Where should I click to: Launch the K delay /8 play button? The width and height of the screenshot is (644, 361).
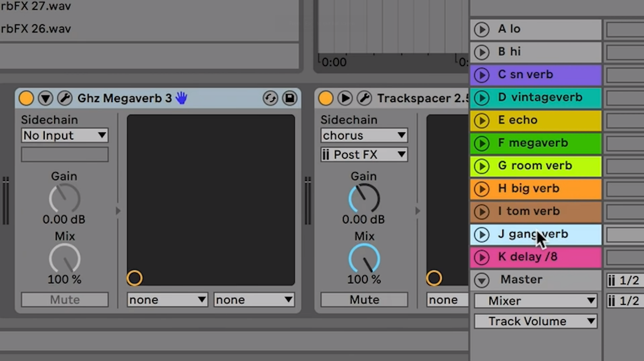481,257
